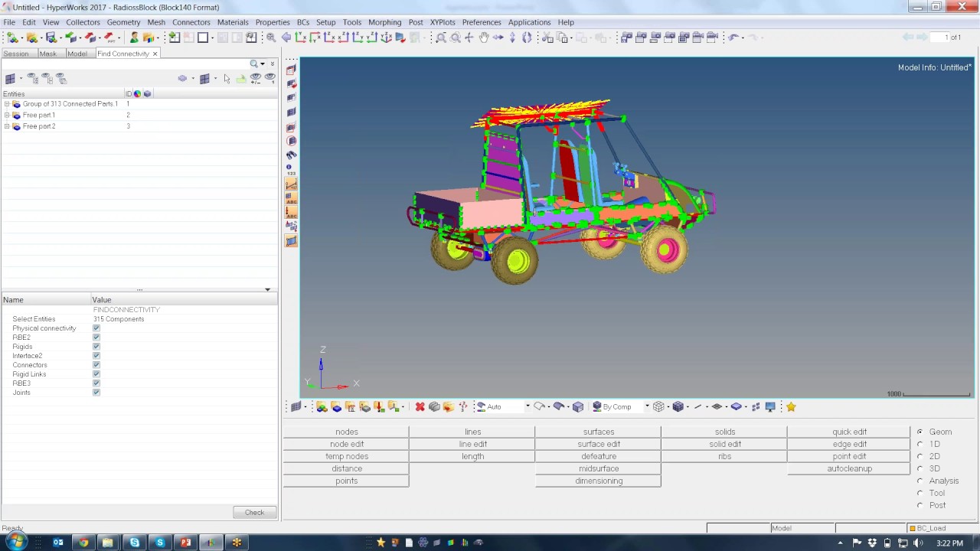Click the save camera view icon

point(626,37)
